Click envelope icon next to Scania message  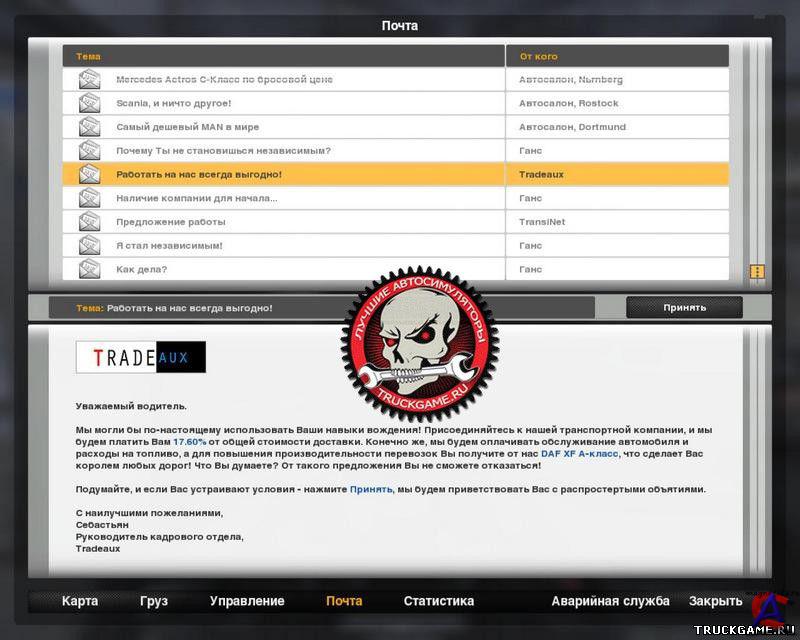[x=90, y=103]
